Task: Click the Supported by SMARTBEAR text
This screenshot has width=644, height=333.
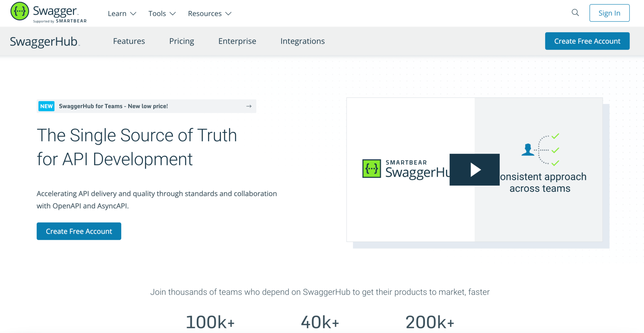Action: coord(60,21)
